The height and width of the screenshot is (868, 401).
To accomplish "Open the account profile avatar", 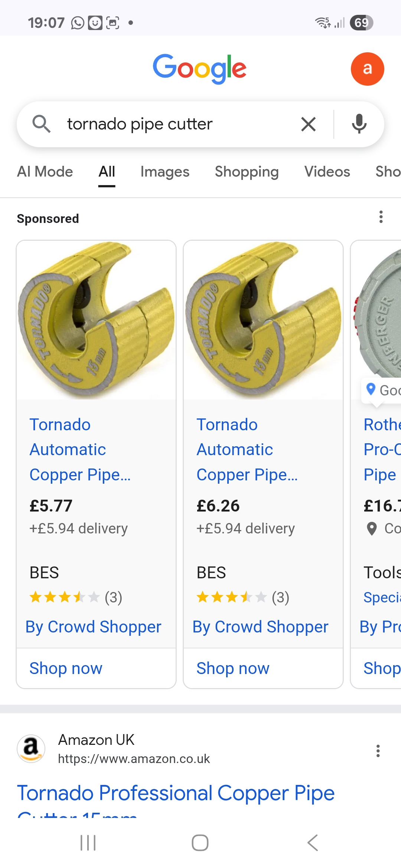I will point(367,69).
